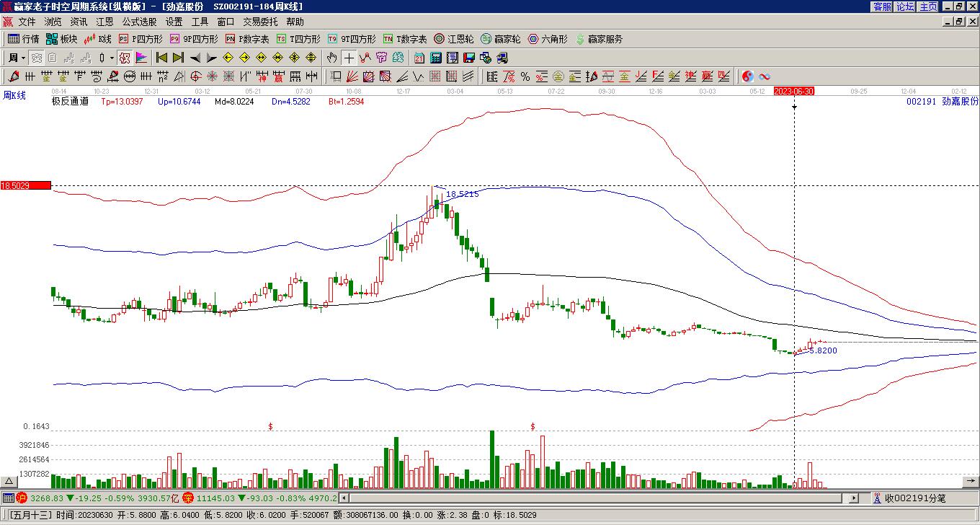Click the 002191 劲嘉股份 stock label
Screen dimensions: 980x525
click(x=943, y=102)
